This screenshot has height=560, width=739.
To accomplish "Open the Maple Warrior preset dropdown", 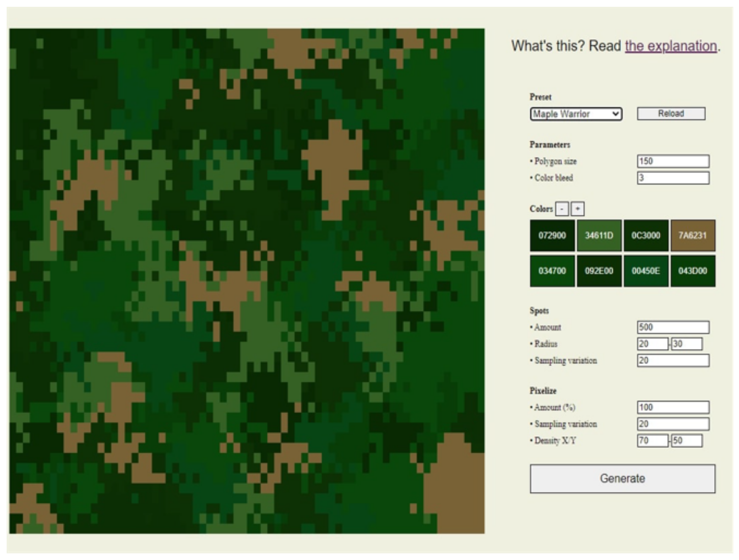I will (575, 114).
